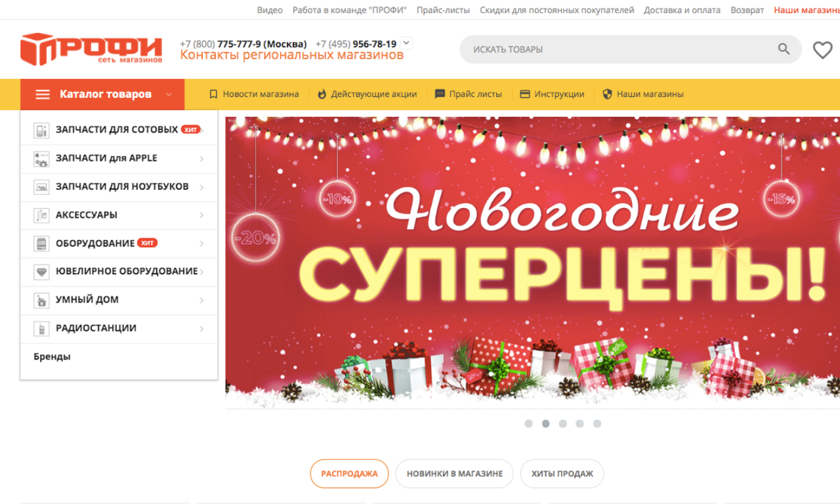The width and height of the screenshot is (840, 504).
Task: Expand the phone numbers dropdown arrow
Action: click(406, 43)
